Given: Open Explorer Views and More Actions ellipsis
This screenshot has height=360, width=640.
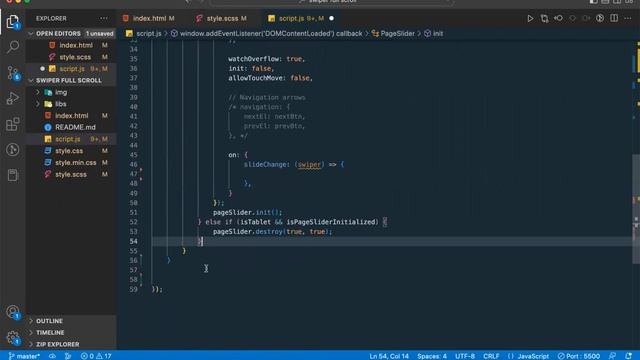Looking at the screenshot, I should point(104,18).
